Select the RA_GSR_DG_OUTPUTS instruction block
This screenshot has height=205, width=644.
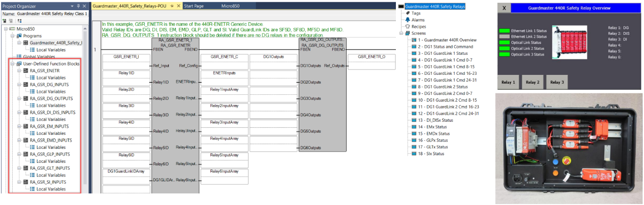coord(322,95)
